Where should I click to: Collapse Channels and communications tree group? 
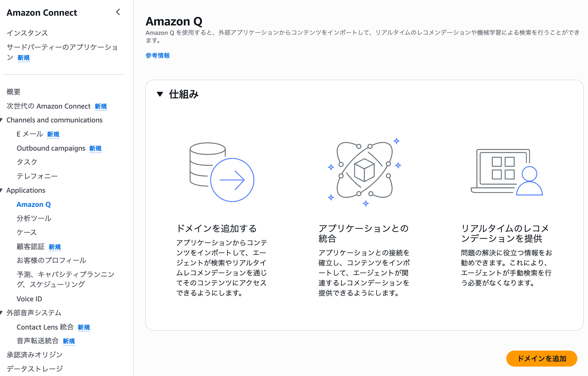pos(1,120)
